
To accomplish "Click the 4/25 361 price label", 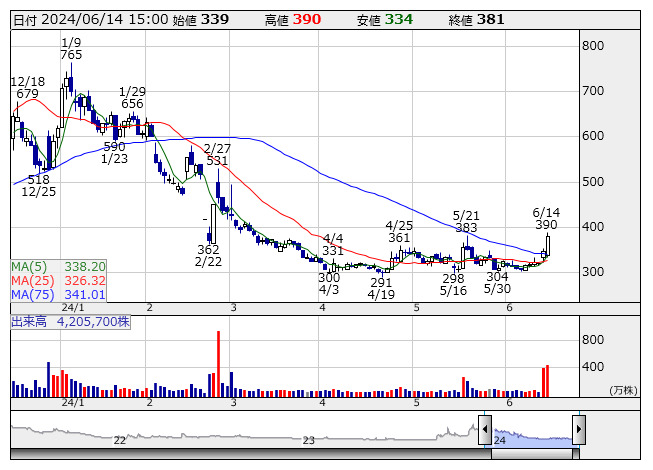I will [399, 231].
